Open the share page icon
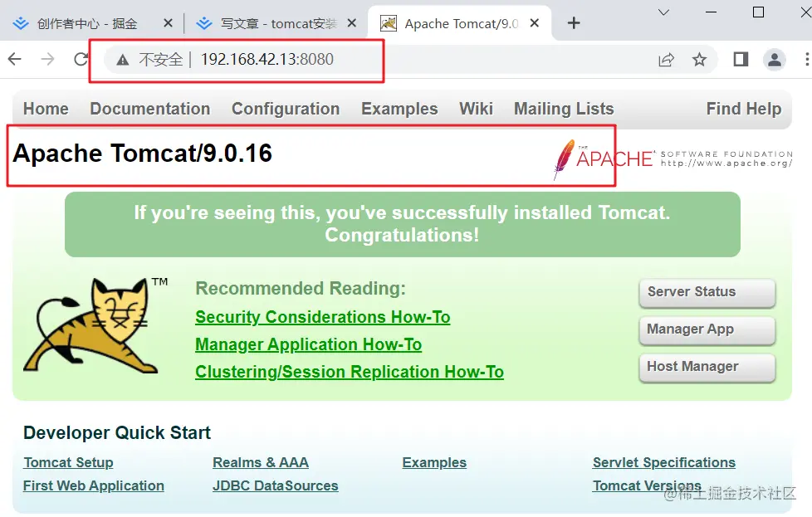This screenshot has height=517, width=812. [x=667, y=60]
